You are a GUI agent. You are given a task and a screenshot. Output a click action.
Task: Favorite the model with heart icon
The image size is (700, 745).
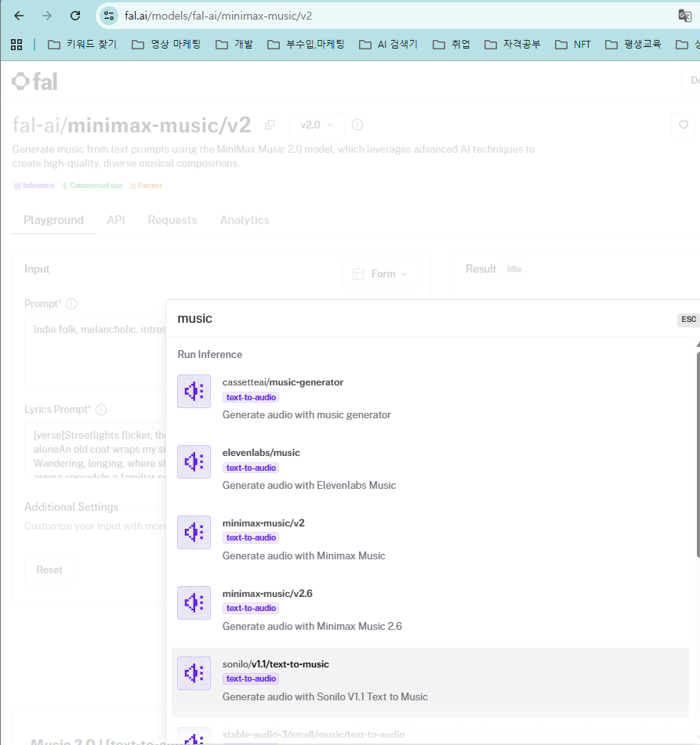coord(684,125)
